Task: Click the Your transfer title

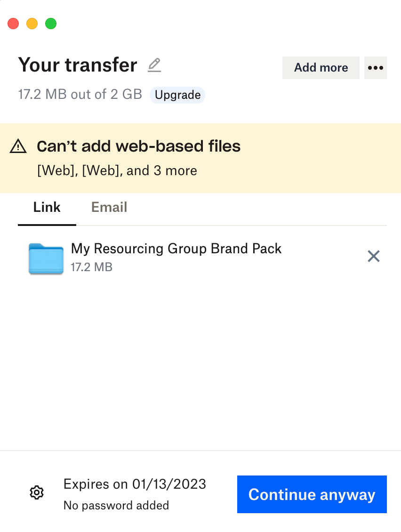Action: click(78, 65)
